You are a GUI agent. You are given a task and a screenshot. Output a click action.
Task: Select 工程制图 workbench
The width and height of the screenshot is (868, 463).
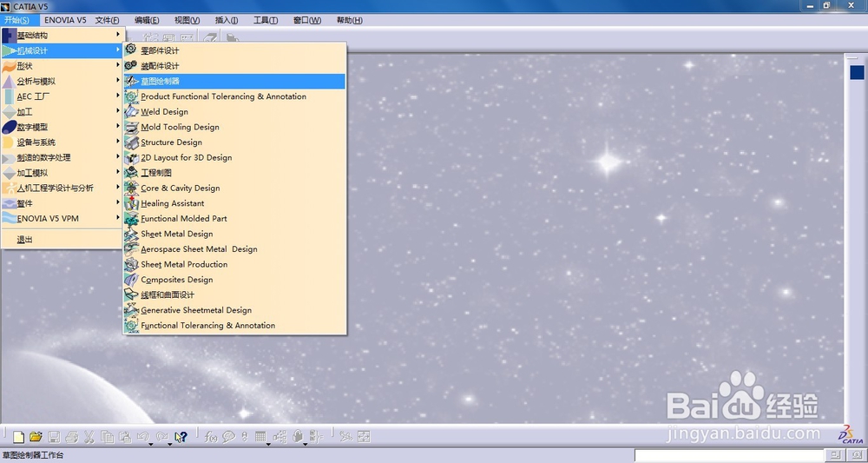[x=234, y=173]
